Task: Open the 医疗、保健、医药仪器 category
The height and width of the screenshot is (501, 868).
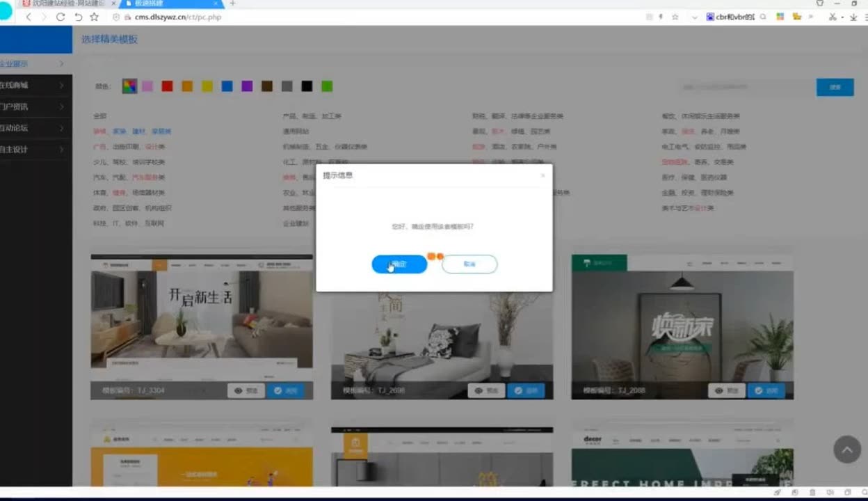Action: point(694,177)
